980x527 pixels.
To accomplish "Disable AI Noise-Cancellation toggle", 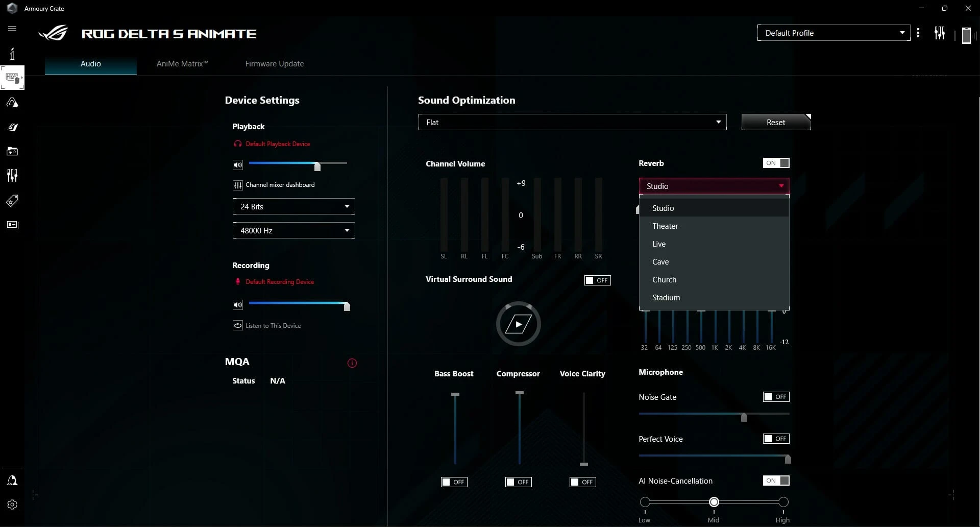I will (776, 481).
